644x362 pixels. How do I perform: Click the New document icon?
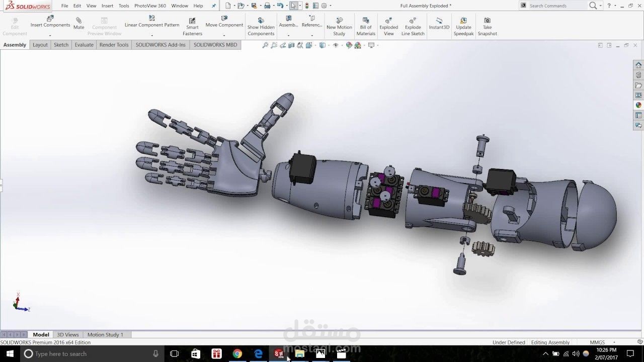(x=228, y=6)
